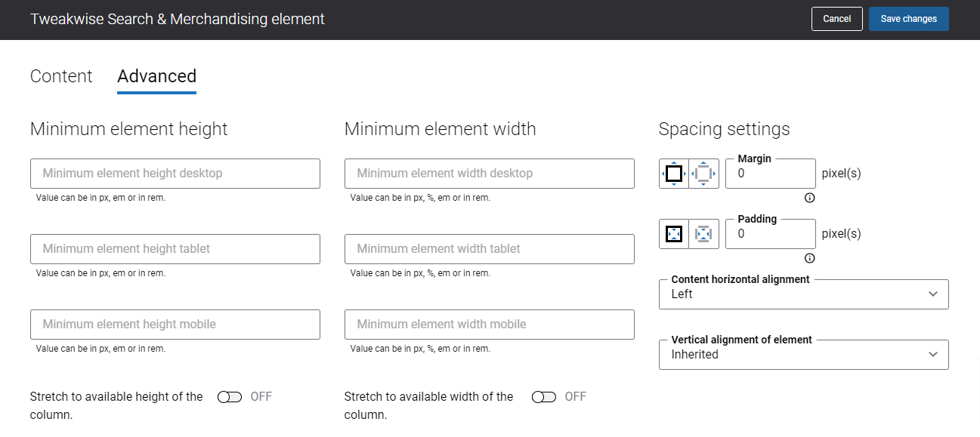Toggle stretch to available width switch
The height and width of the screenshot is (437, 980).
[544, 397]
